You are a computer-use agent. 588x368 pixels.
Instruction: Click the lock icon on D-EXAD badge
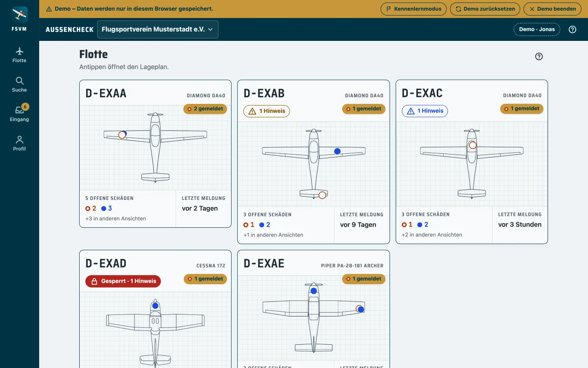click(94, 281)
